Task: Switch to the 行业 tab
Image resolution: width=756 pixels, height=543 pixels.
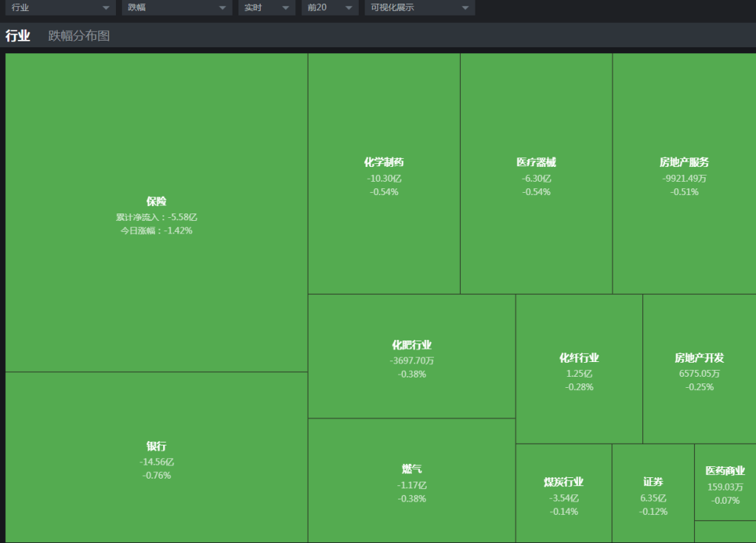Action: click(x=18, y=35)
